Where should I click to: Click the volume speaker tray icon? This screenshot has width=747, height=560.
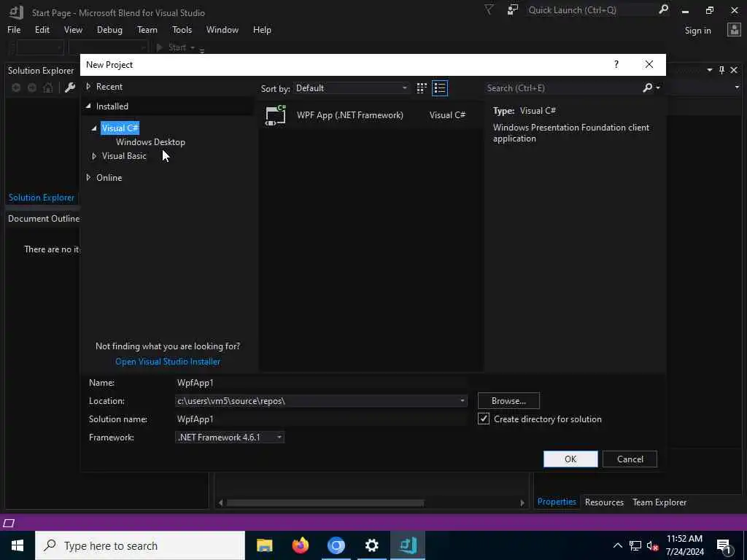coord(653,545)
